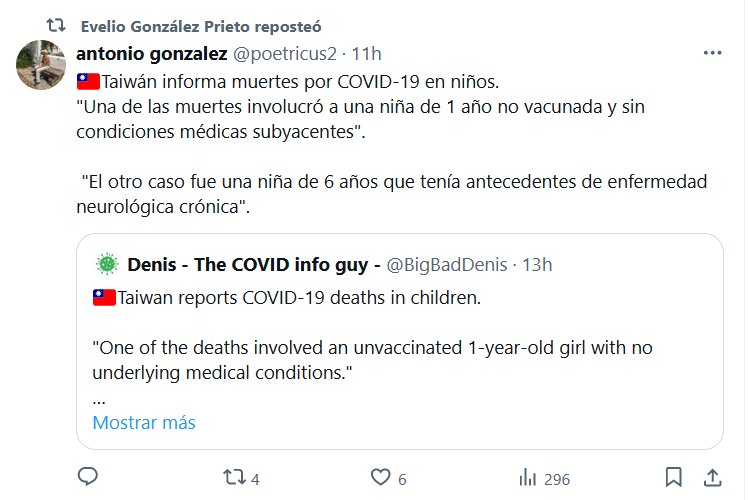Repost this tweet with 4 reposts

click(233, 477)
